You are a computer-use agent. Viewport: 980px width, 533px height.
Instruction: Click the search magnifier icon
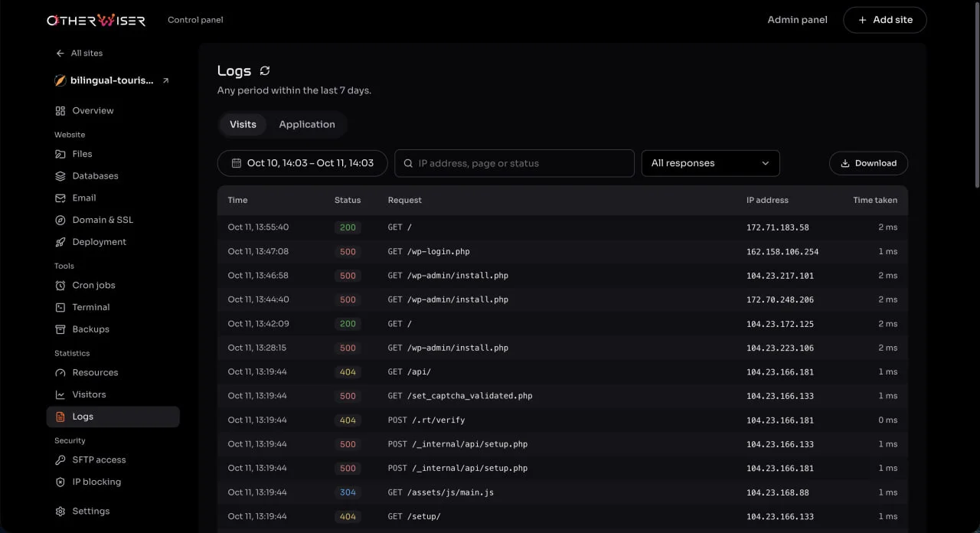(x=408, y=163)
